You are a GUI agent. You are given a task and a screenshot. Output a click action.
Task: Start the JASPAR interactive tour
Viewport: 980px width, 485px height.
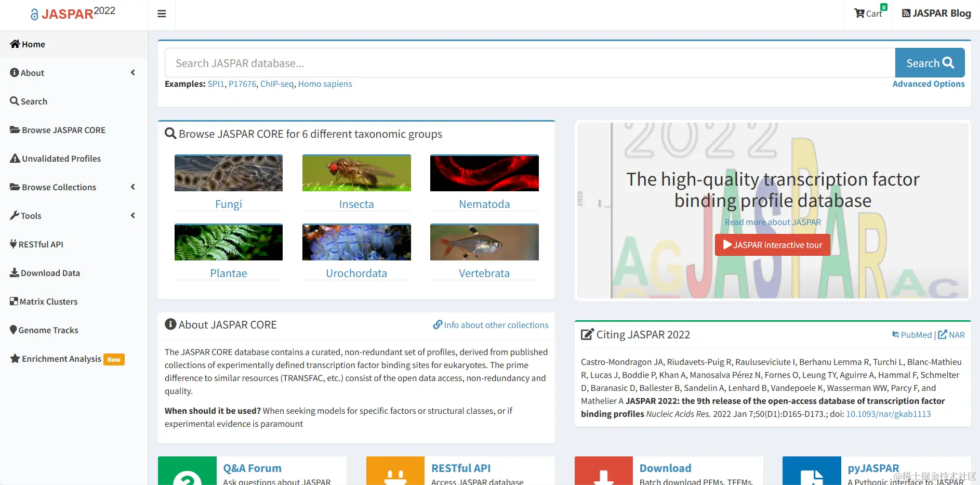pos(773,245)
